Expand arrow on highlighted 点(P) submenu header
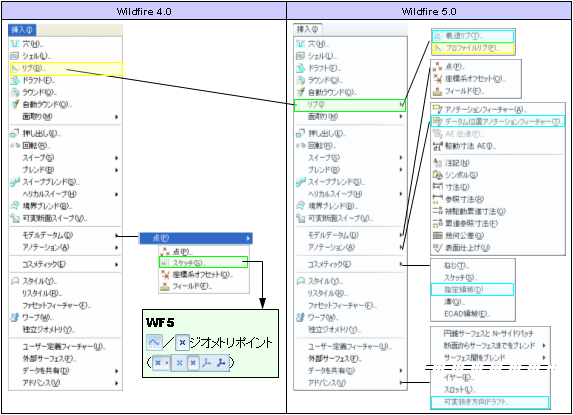 click(248, 239)
